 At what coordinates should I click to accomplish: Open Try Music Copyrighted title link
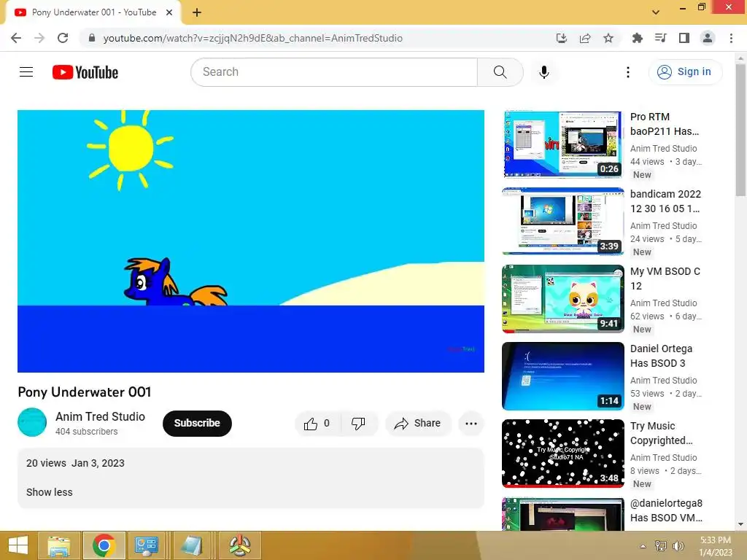tap(661, 433)
